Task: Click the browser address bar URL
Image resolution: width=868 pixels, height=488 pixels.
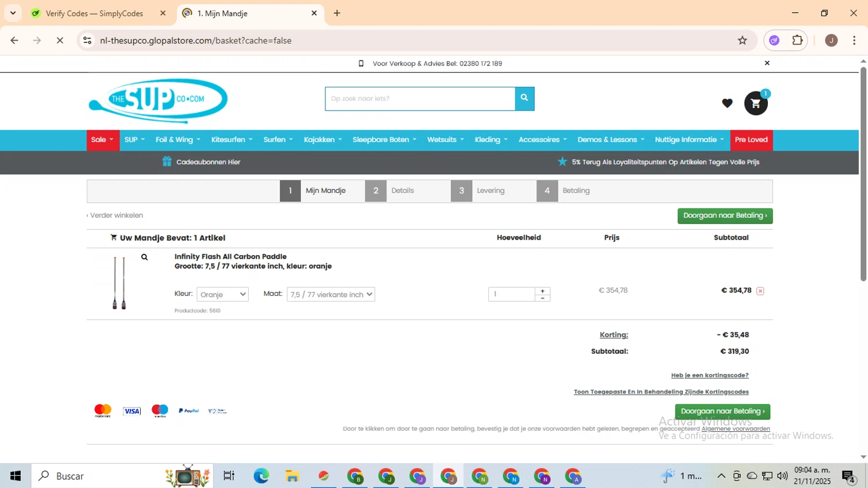Action: coord(196,41)
